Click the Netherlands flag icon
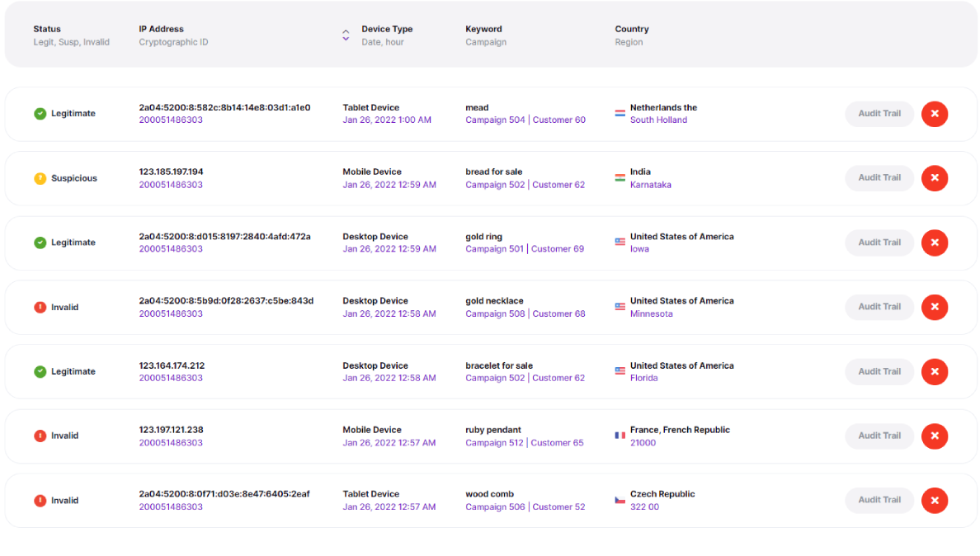This screenshot has height=556, width=980. (620, 114)
